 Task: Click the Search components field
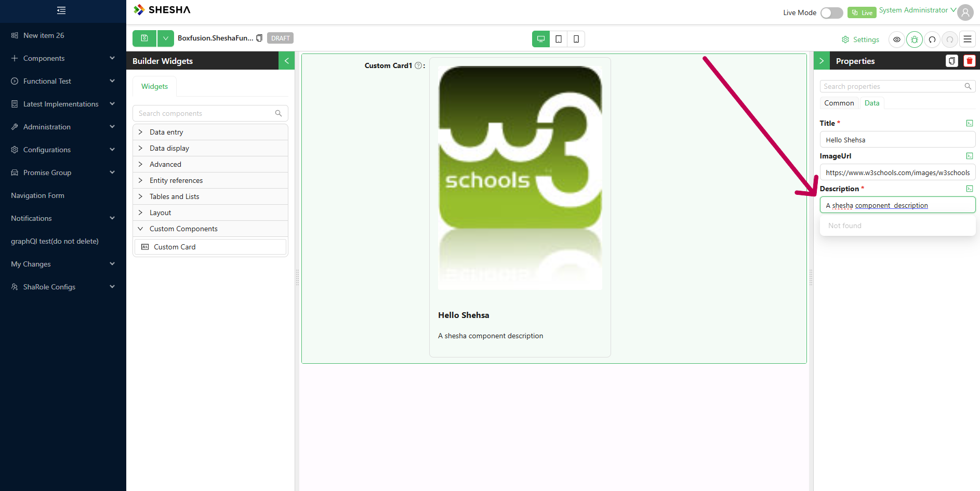pos(210,113)
